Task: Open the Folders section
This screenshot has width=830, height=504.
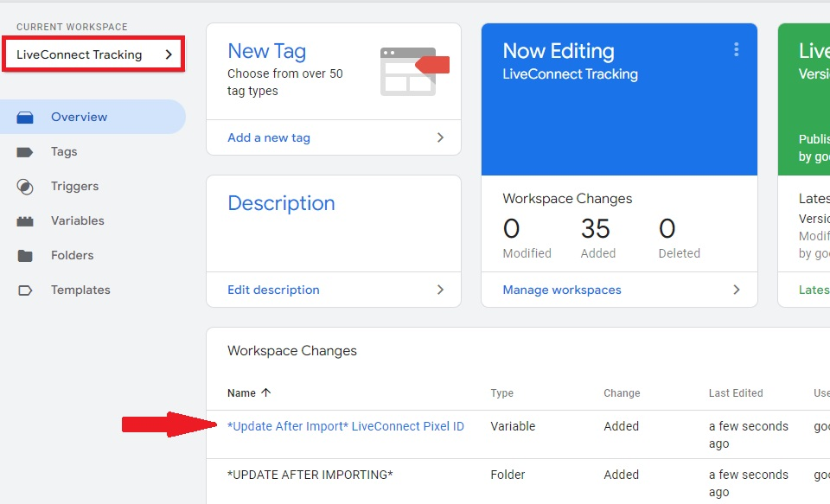Action: (x=72, y=255)
